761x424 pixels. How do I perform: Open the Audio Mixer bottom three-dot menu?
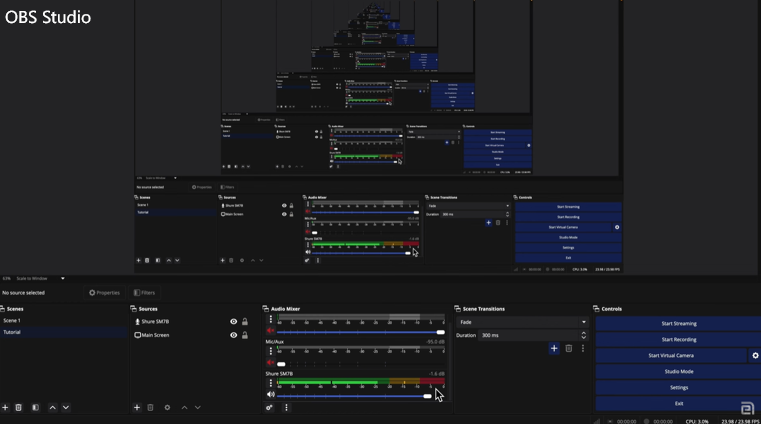pyautogui.click(x=286, y=408)
